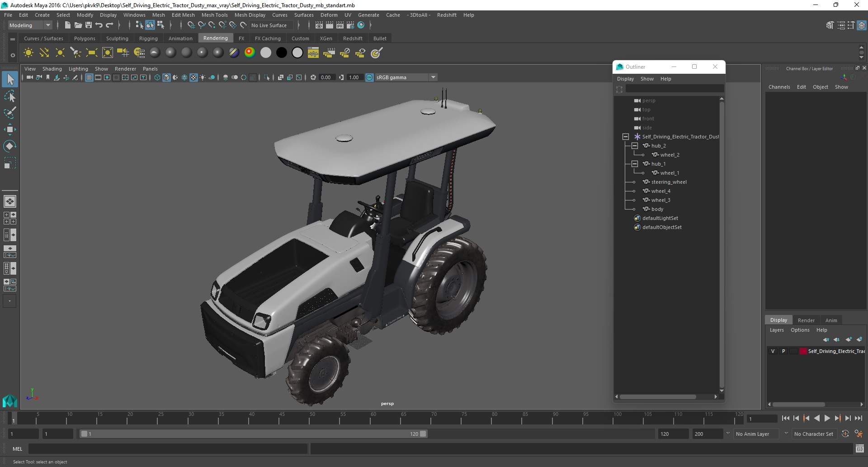Create an ambient light from shelf
This screenshot has height=467, width=868.
tap(28, 53)
